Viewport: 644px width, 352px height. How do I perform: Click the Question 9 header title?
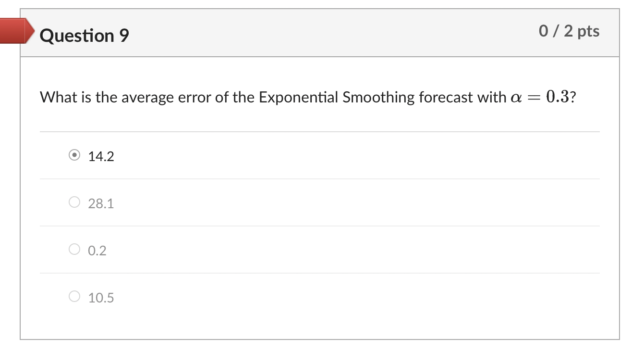(x=84, y=35)
